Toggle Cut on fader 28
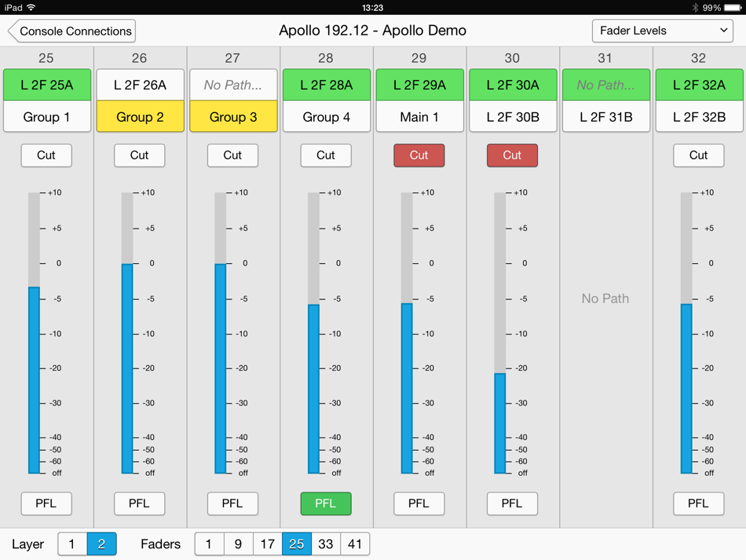746x560 pixels. coord(326,155)
